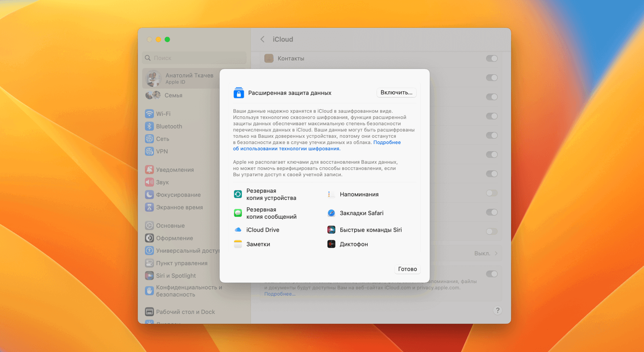Screen dimensions: 644x352
Task: Open Конфиденциальность и безопасность via hand icon
Action: [x=149, y=291]
